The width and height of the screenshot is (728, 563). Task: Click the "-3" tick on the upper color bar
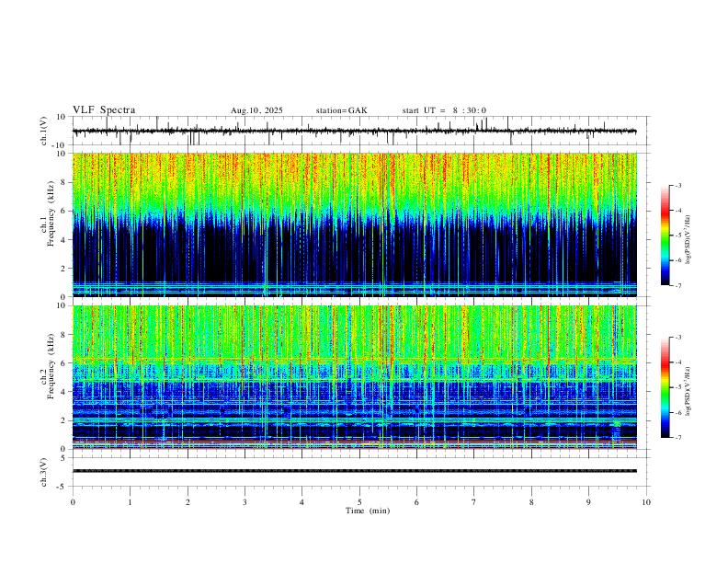[677, 186]
